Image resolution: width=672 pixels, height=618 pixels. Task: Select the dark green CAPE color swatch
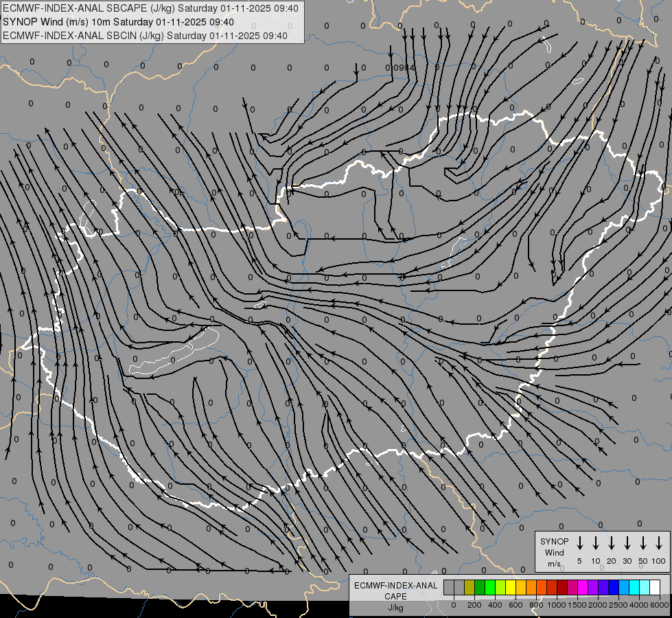(480, 587)
